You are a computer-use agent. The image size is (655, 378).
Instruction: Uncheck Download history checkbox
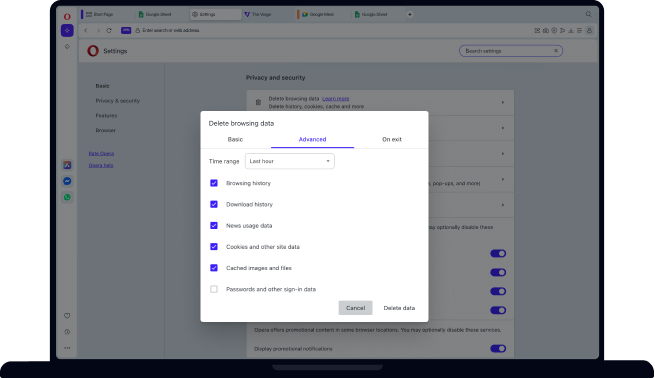(214, 204)
